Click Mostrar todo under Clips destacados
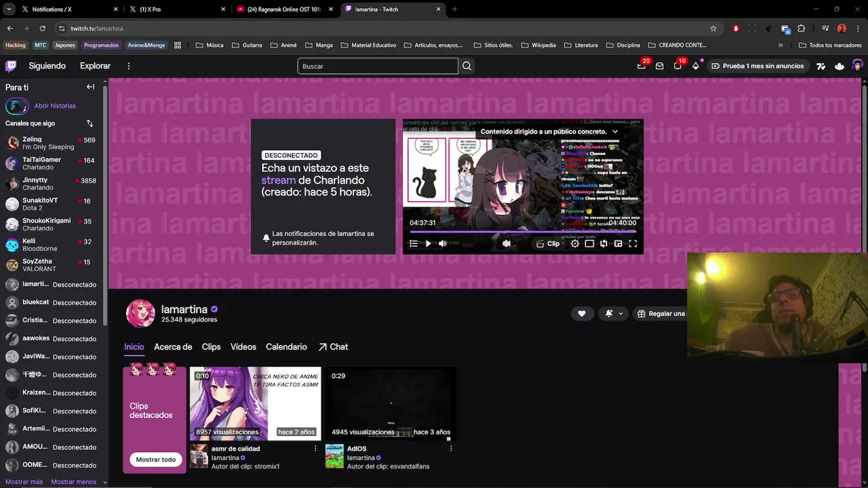The image size is (868, 488). (x=155, y=460)
